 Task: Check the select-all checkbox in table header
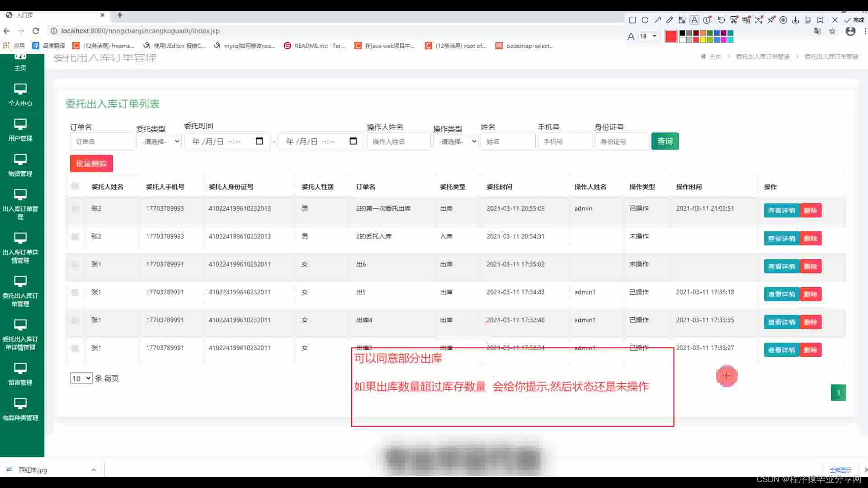click(x=75, y=186)
